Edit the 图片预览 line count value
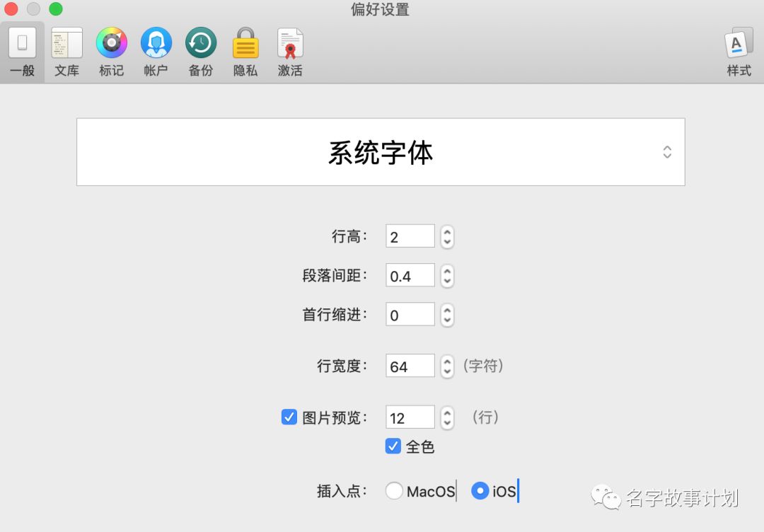Viewport: 764px width, 532px height. pos(409,417)
